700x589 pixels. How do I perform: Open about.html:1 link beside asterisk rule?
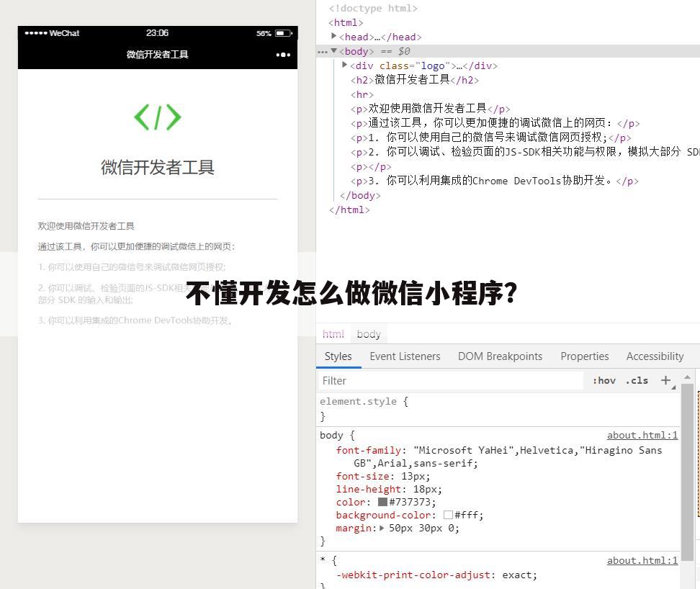642,560
